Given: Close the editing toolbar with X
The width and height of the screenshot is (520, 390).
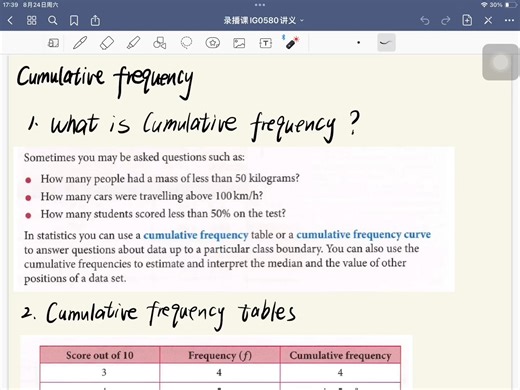Looking at the screenshot, I should coord(488,21).
